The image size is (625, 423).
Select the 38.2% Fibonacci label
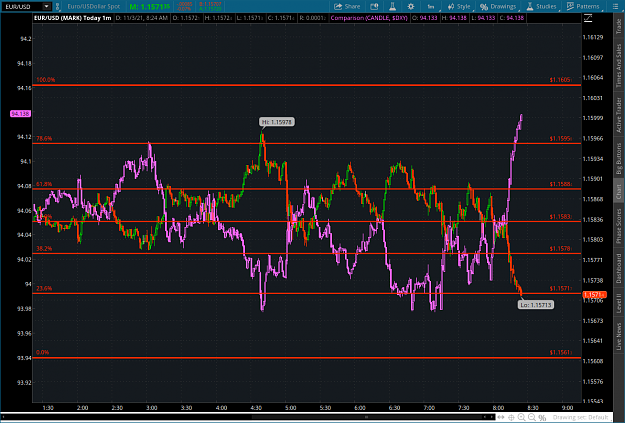44,248
